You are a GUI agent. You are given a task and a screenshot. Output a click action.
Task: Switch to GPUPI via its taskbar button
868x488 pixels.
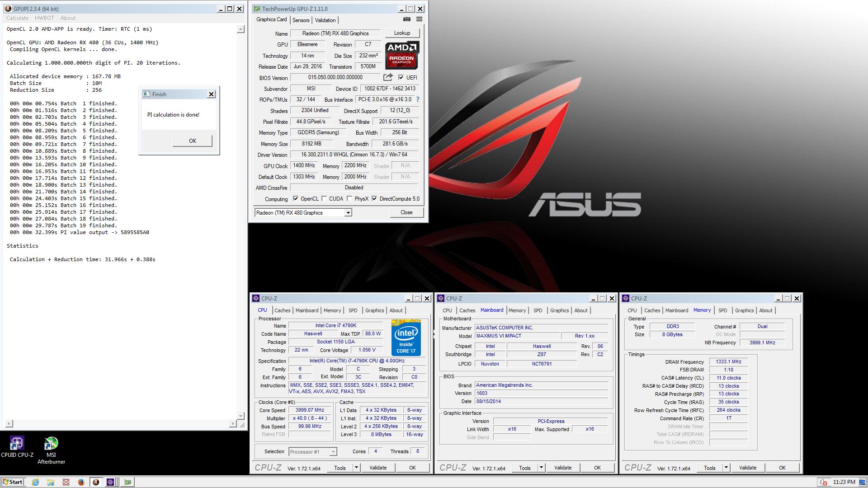tap(96, 482)
